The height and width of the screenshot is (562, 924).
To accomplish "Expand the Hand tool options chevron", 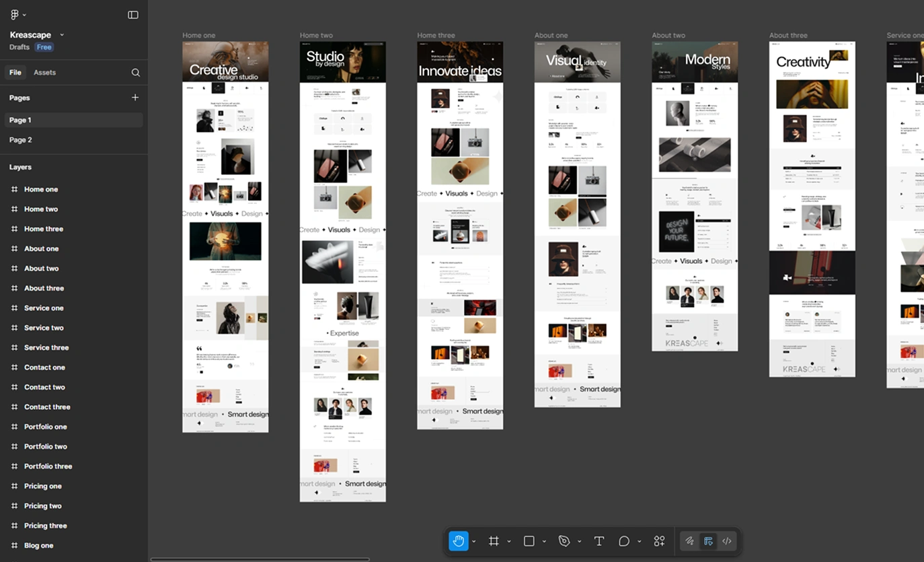I will [473, 541].
